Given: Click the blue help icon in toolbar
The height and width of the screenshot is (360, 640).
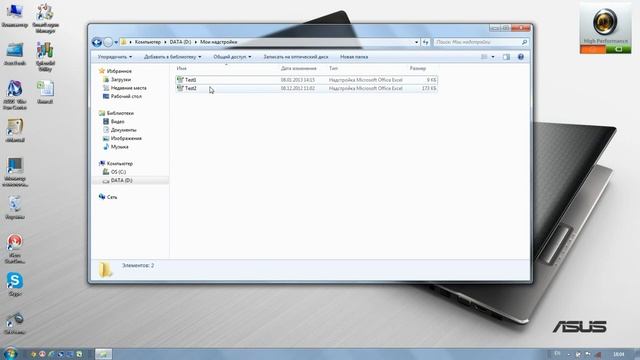Looking at the screenshot, I should 520,57.
